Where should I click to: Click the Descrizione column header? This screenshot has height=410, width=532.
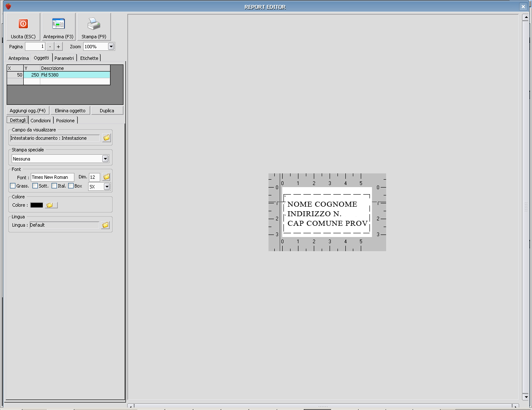click(75, 68)
